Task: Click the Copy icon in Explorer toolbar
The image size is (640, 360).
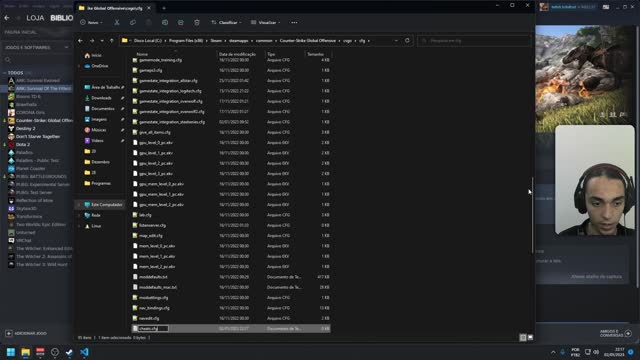Action: click(133, 22)
